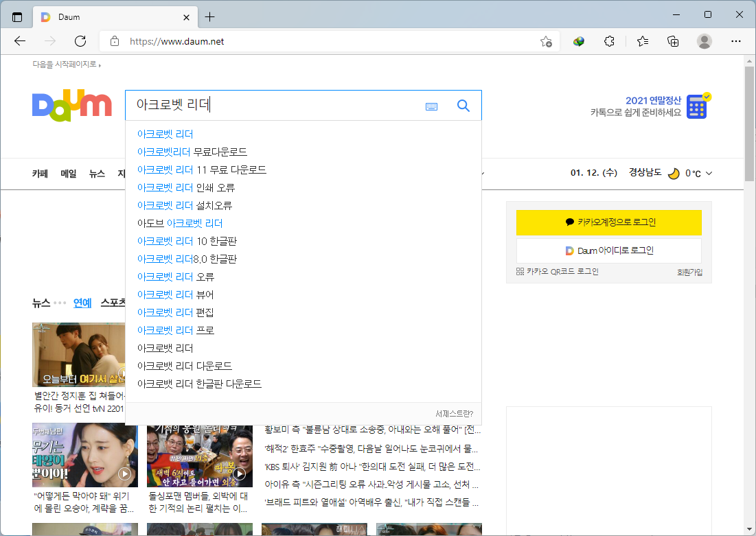The image size is (756, 536).
Task: Select the plain 아크로뱃 리더 suggestion
Action: click(165, 348)
